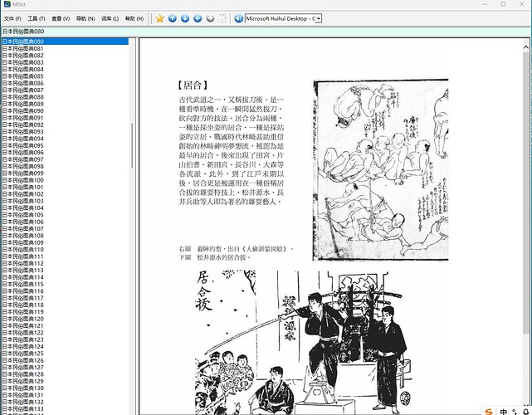Select list entry 日本民俗图典084
The width and height of the screenshot is (532, 415).
click(x=65, y=69)
